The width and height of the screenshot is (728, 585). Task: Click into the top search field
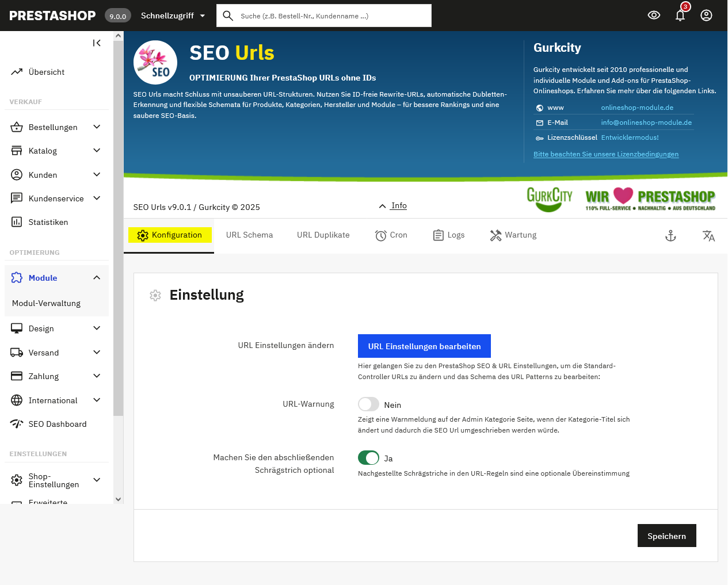click(334, 16)
